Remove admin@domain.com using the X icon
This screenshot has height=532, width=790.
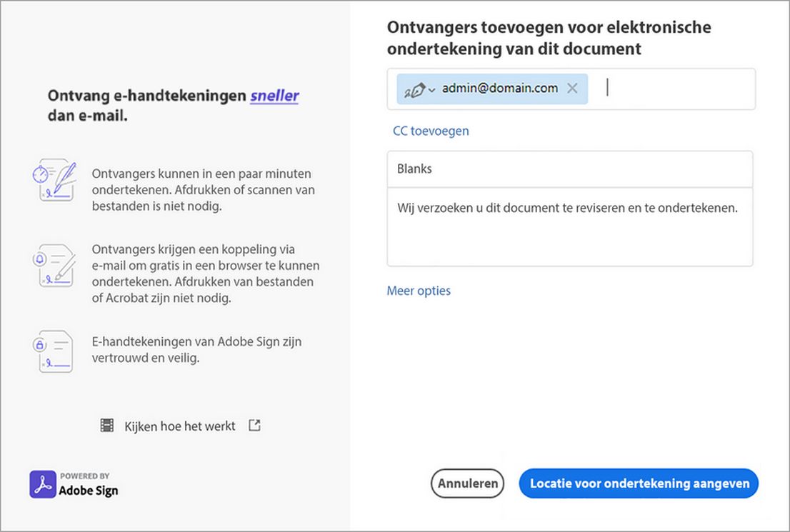tap(572, 88)
